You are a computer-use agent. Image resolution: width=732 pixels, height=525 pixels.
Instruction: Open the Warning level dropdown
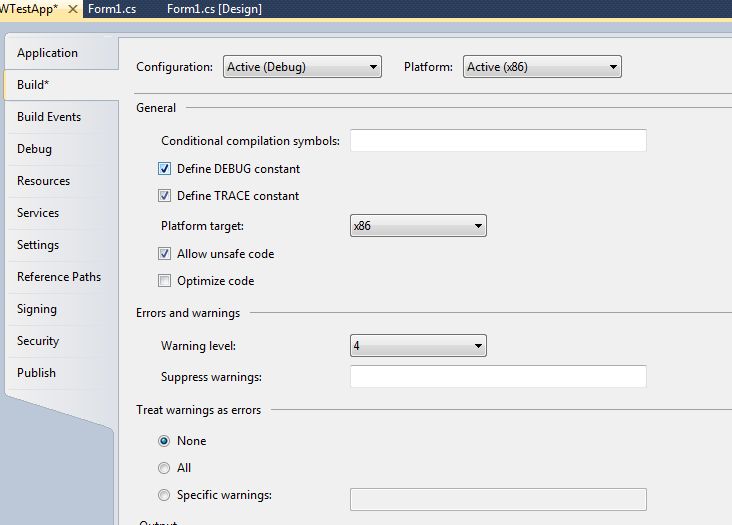pyautogui.click(x=418, y=346)
